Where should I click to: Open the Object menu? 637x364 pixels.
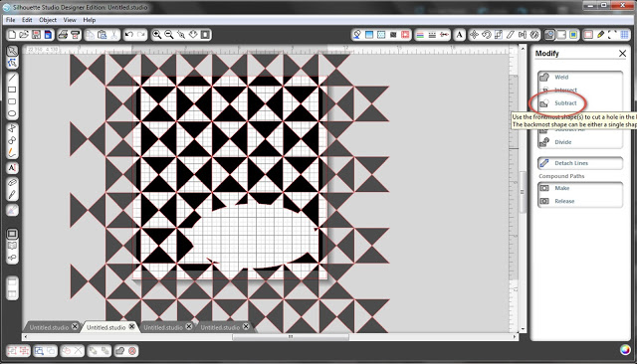click(48, 20)
